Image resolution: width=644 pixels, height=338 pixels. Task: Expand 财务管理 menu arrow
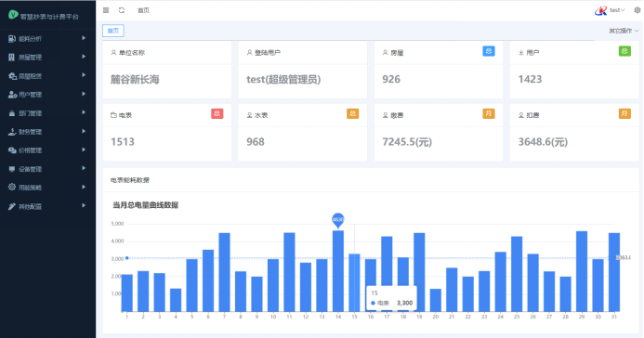pyautogui.click(x=84, y=131)
